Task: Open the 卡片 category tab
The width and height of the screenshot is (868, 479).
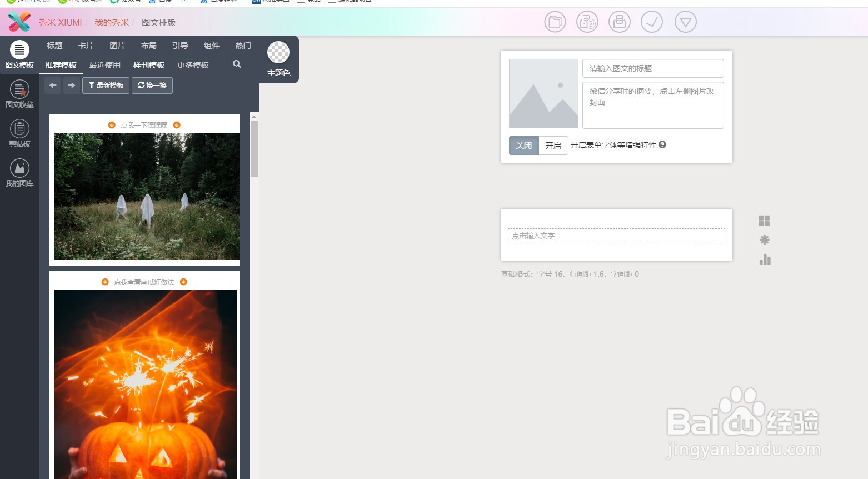Action: [86, 46]
